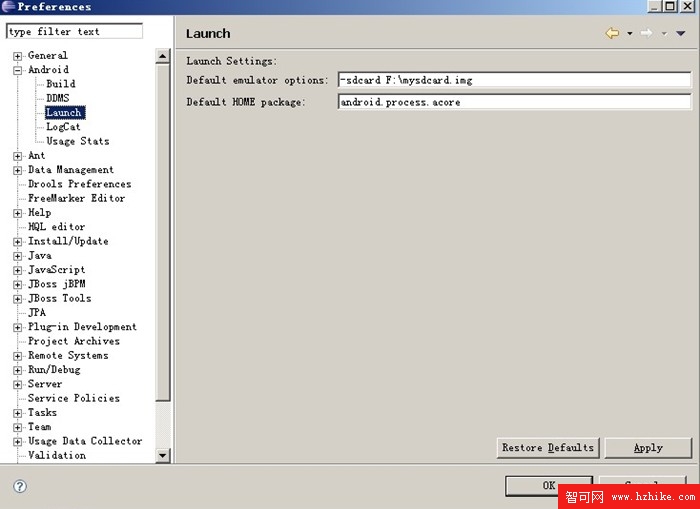This screenshot has width=700, height=509.
Task: Expand the JavaScript tree node
Action: pos(17,271)
